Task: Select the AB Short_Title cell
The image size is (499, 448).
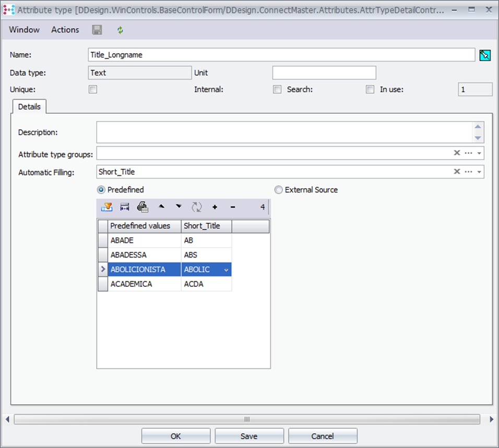Action: pyautogui.click(x=206, y=240)
